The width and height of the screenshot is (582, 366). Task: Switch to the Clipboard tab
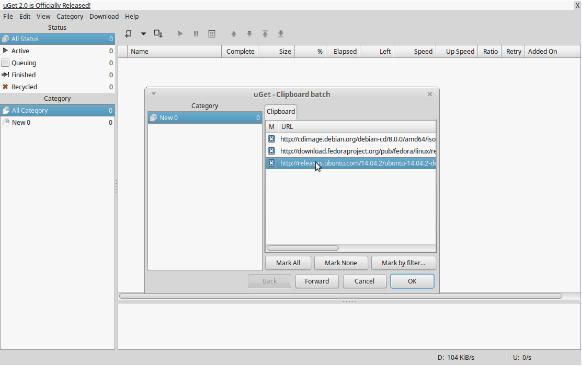point(281,112)
